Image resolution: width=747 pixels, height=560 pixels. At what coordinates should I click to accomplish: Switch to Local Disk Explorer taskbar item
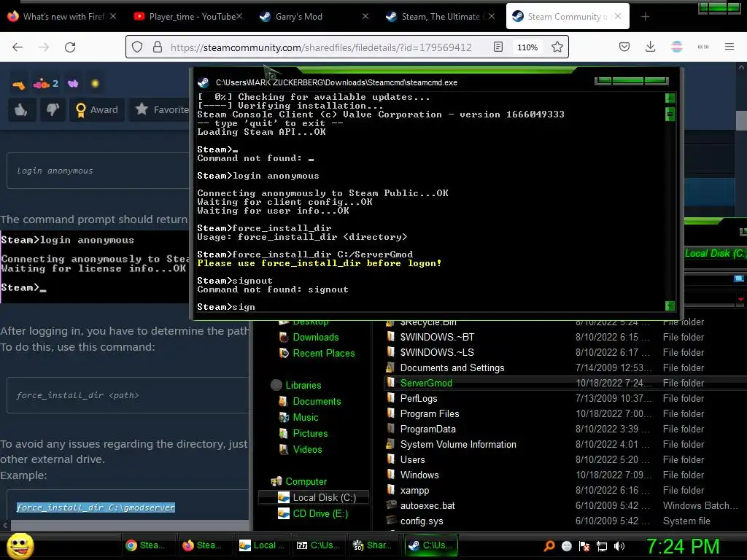click(261, 545)
